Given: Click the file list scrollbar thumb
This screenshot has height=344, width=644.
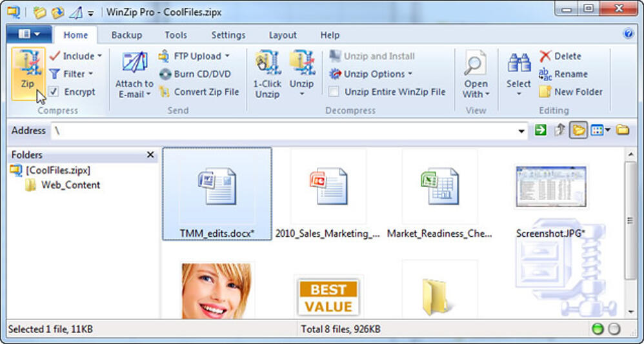Looking at the screenshot, I should click(x=630, y=221).
